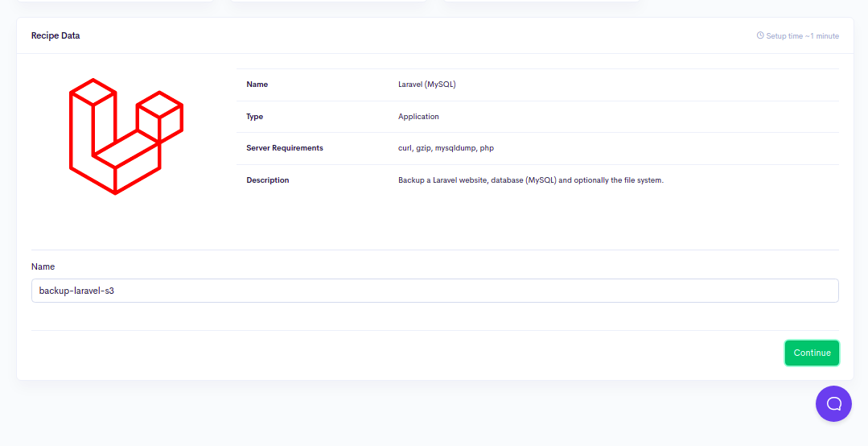Screen dimensions: 868x446
Task: Click the "Type" row label
Action: tap(255, 117)
